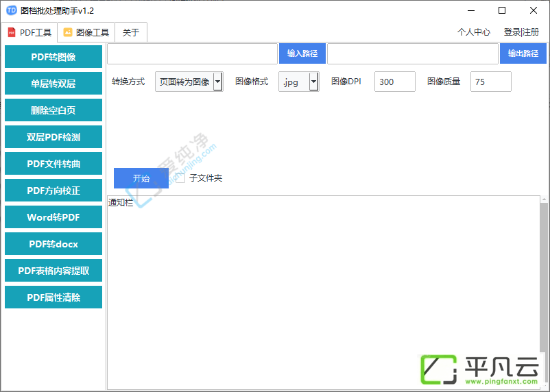
Task: Click the 图像DPI field showing 300
Action: pyautogui.click(x=394, y=82)
